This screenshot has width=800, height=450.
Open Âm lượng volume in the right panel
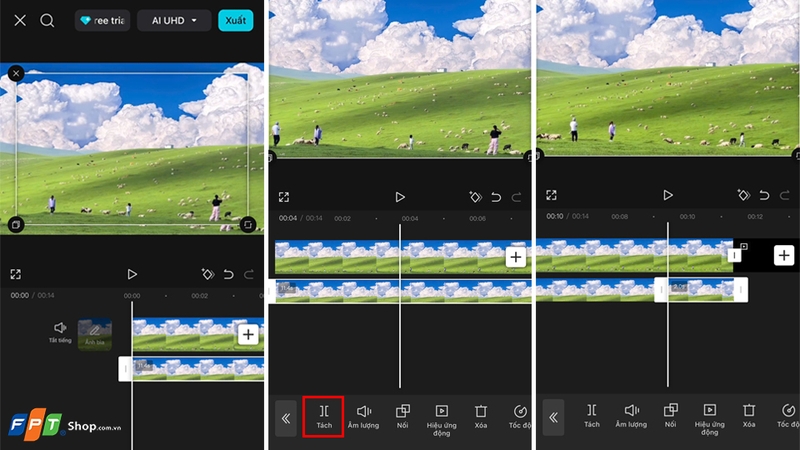(x=631, y=416)
